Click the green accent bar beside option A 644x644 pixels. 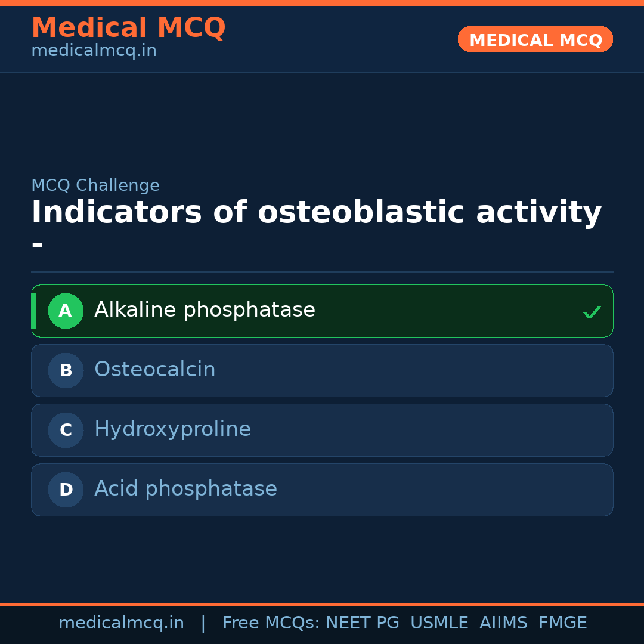click(33, 311)
